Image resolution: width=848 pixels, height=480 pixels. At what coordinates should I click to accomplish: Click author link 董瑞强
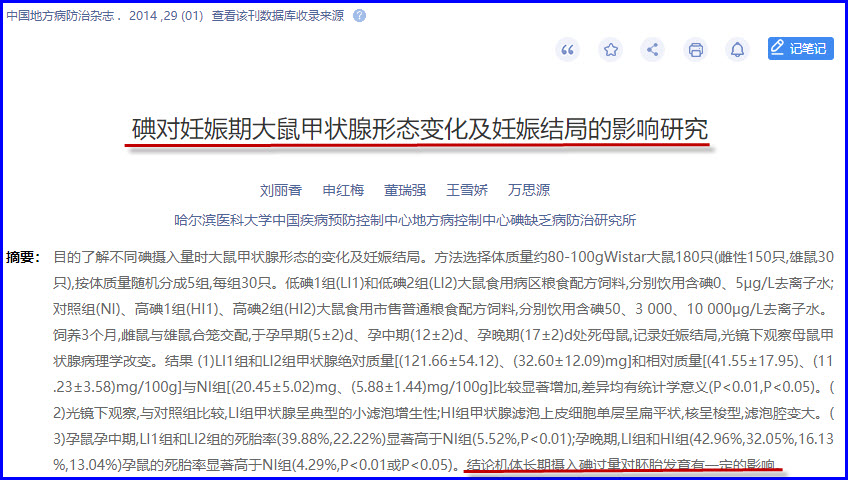405,190
